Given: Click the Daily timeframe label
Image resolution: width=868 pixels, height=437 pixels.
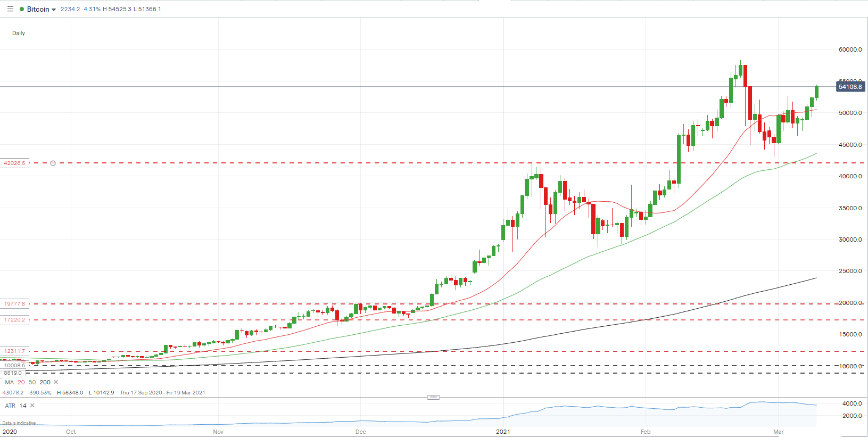Looking at the screenshot, I should tap(19, 33).
